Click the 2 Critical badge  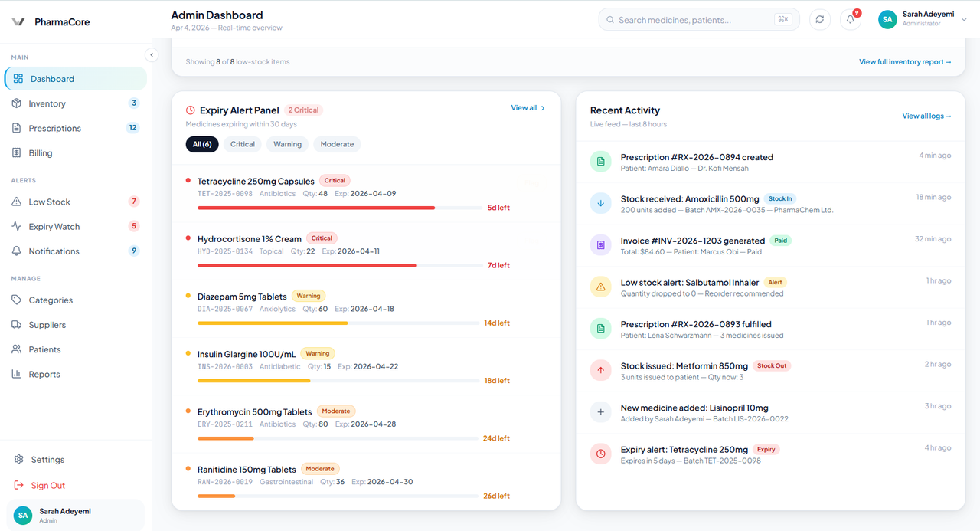pyautogui.click(x=304, y=110)
